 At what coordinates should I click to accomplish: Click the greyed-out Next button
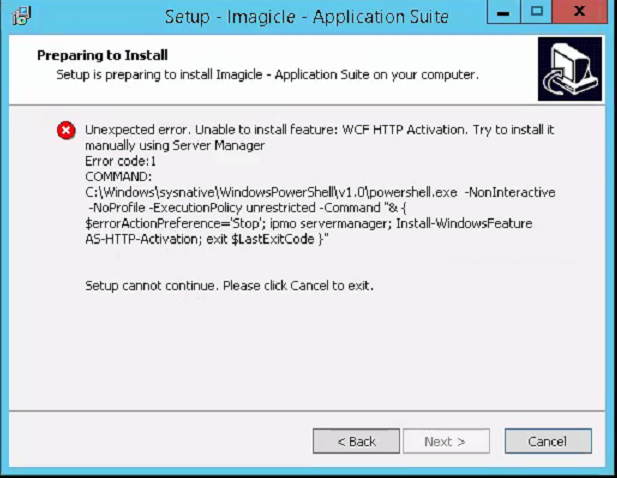(445, 441)
